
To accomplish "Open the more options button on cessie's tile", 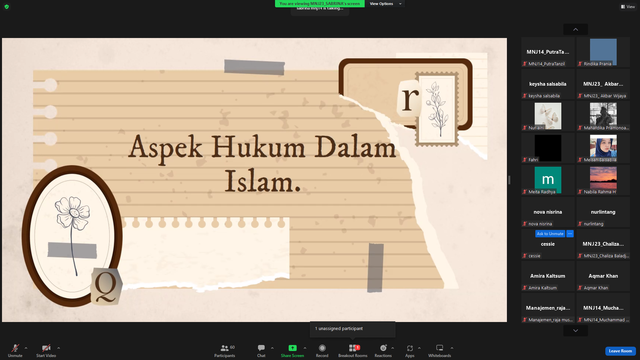I will [570, 233].
